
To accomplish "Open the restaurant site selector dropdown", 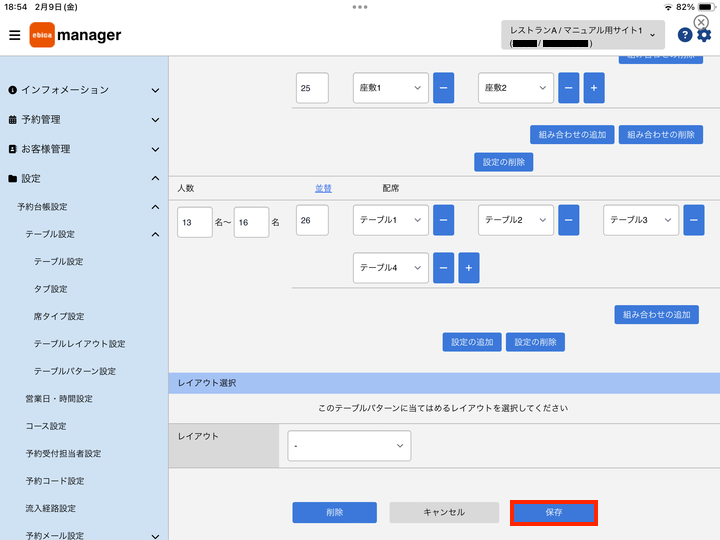I will (583, 35).
